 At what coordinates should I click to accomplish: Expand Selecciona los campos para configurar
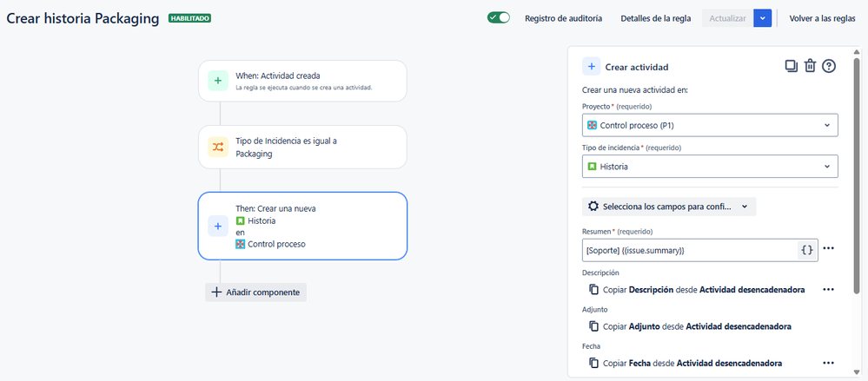point(669,207)
